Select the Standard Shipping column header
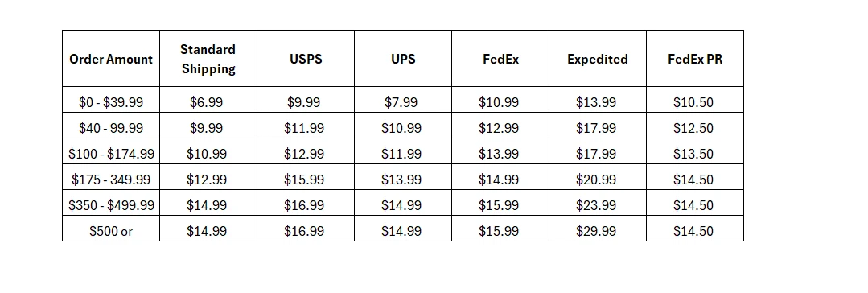The height and width of the screenshot is (293, 868). click(208, 59)
